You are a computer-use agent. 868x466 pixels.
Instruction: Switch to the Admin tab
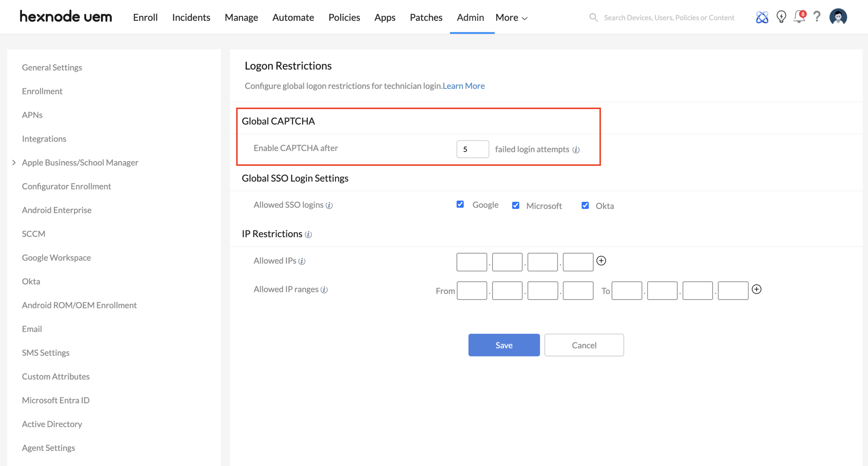point(470,17)
